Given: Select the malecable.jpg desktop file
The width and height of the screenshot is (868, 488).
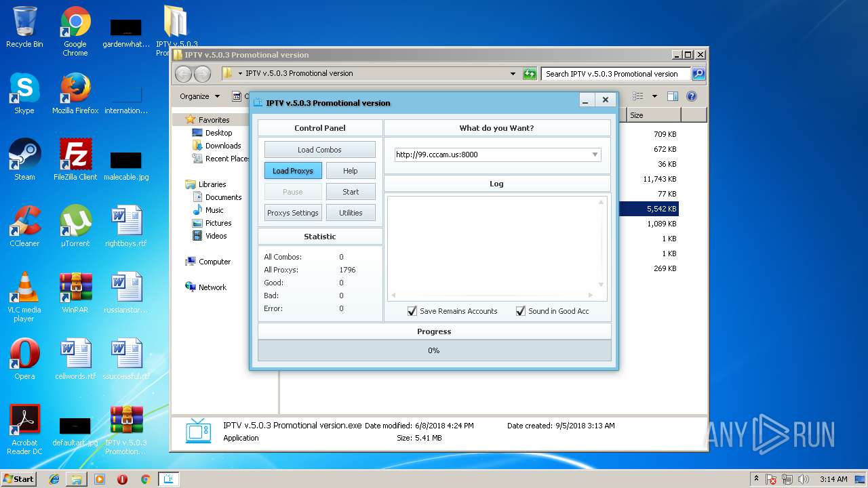Looking at the screenshot, I should pos(126,164).
